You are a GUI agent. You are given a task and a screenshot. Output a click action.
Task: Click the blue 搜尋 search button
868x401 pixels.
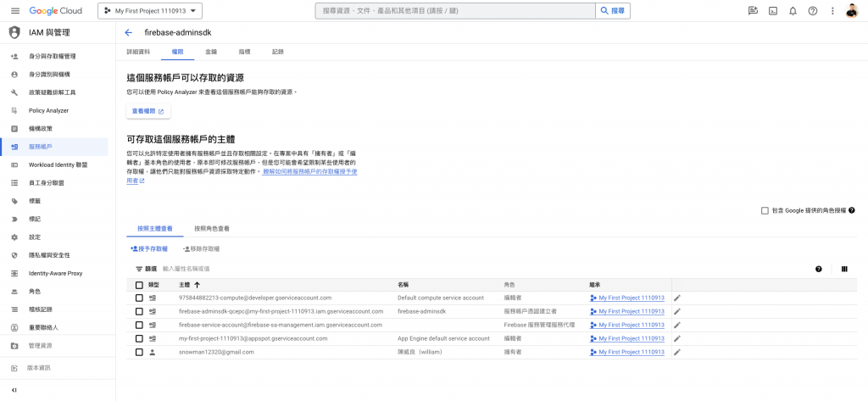(612, 11)
